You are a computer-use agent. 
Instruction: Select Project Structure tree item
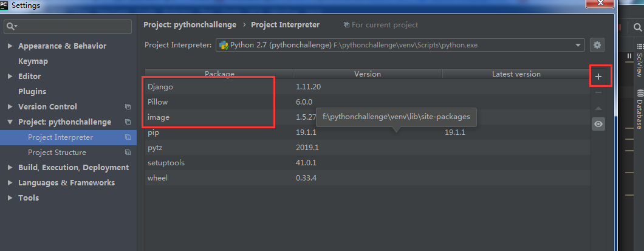coord(57,153)
